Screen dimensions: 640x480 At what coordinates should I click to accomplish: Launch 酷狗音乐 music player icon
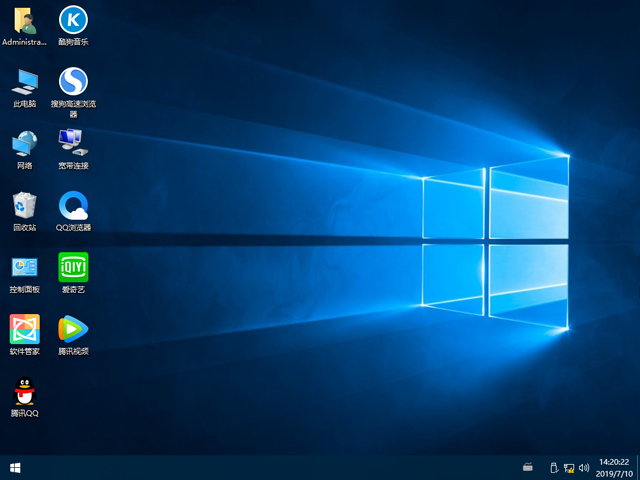pyautogui.click(x=73, y=25)
